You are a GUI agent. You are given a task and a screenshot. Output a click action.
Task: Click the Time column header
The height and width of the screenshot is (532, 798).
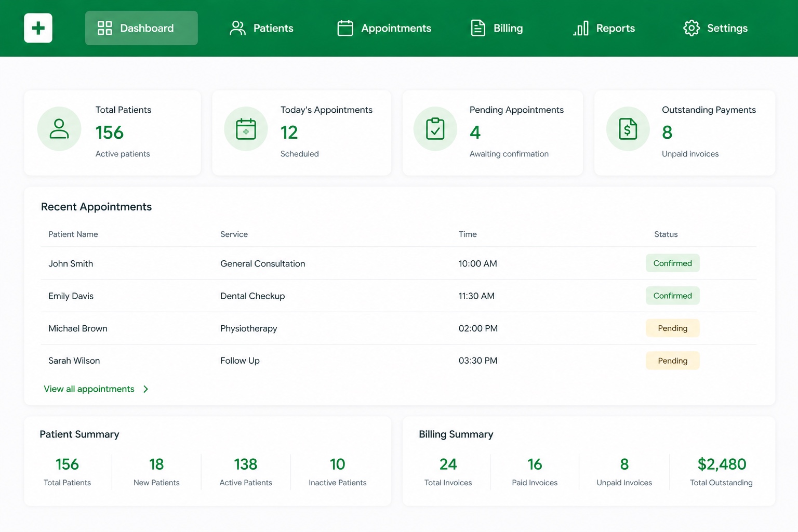coord(468,234)
